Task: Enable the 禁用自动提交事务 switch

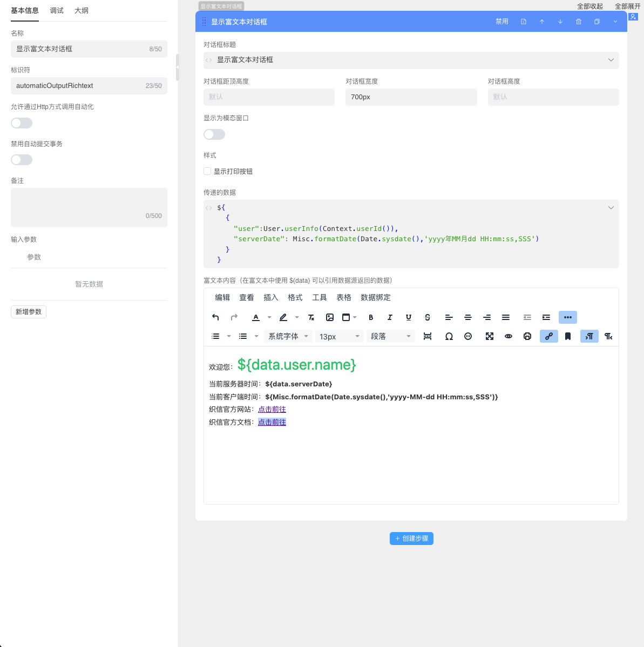Action: click(x=22, y=160)
